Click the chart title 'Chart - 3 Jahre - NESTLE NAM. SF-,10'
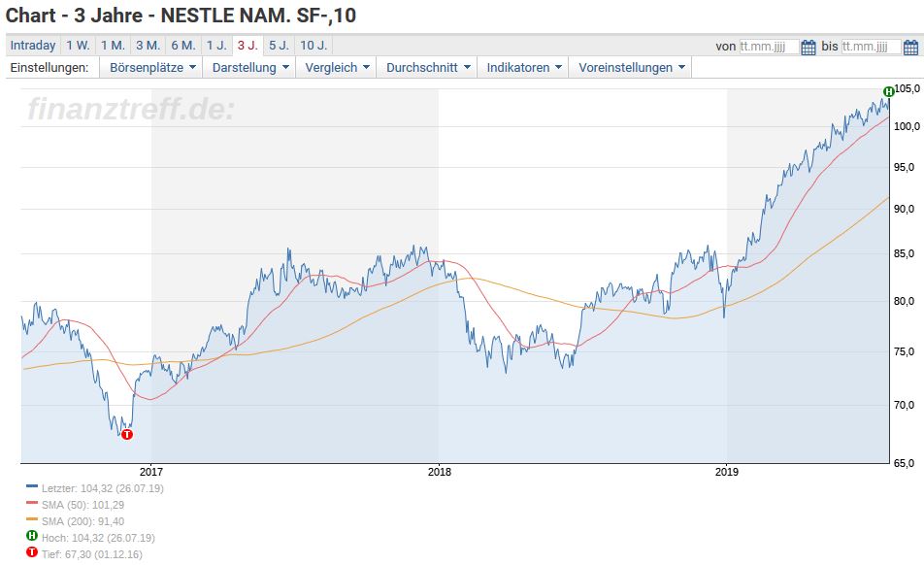 point(181,16)
